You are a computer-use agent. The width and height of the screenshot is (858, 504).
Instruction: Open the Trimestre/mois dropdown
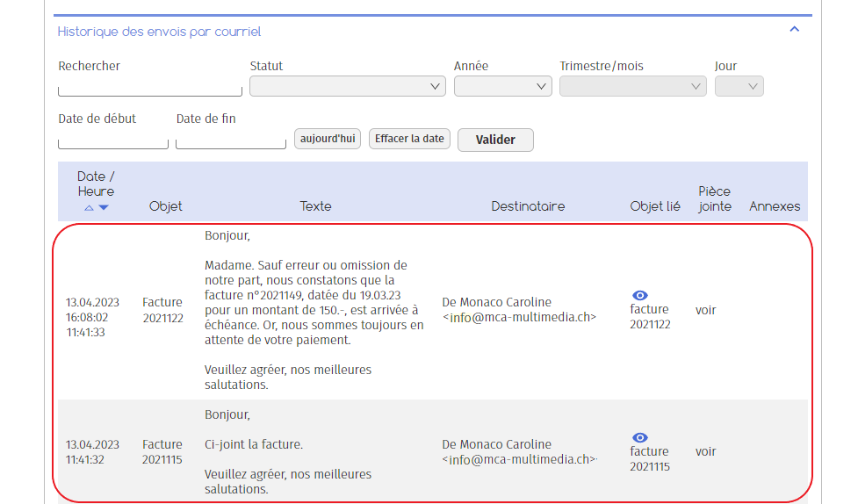tap(633, 86)
